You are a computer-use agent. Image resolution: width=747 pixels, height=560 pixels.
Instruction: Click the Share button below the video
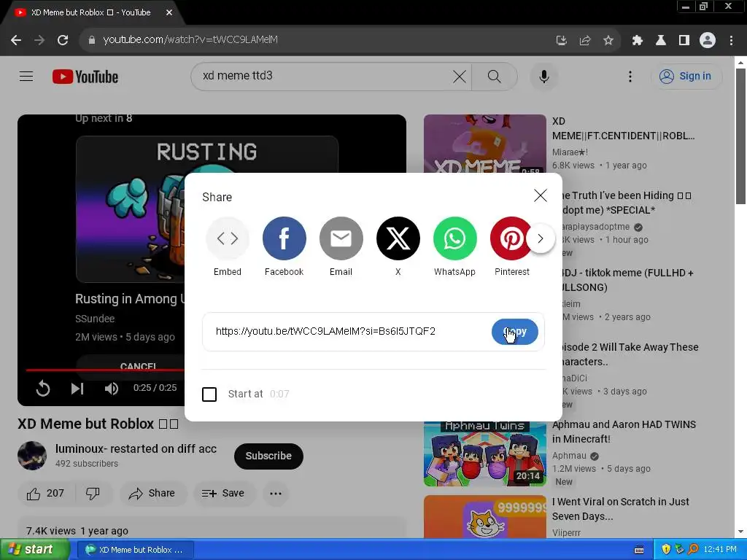click(153, 494)
